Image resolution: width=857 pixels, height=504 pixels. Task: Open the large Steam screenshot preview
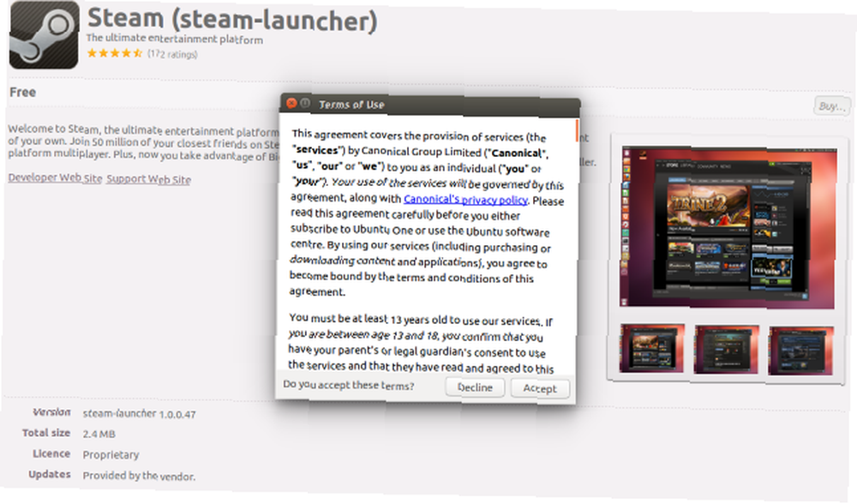tap(728, 227)
